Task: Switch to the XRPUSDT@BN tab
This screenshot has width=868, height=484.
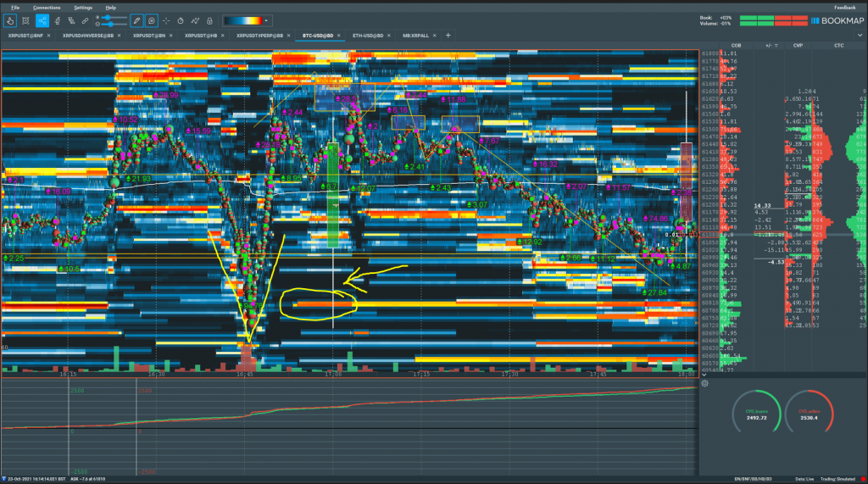Action: point(149,36)
